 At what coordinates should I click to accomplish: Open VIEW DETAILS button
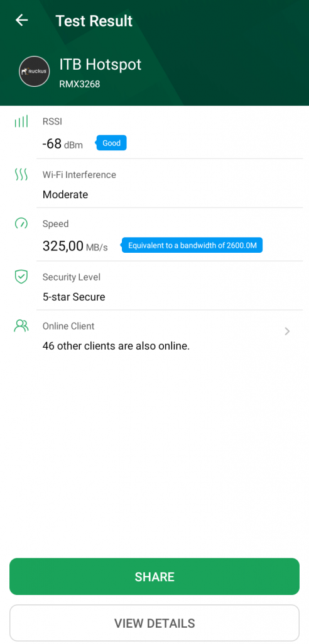pyautogui.click(x=154, y=623)
